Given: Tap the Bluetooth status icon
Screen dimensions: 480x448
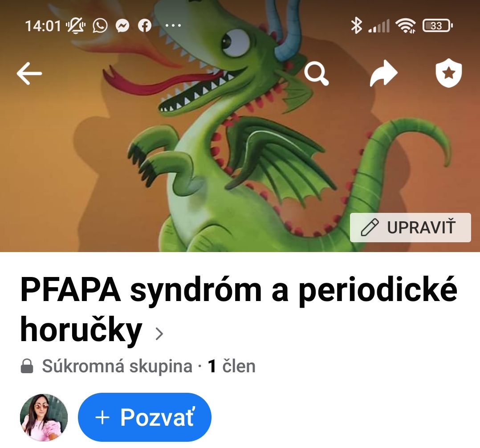Looking at the screenshot, I should [x=356, y=25].
